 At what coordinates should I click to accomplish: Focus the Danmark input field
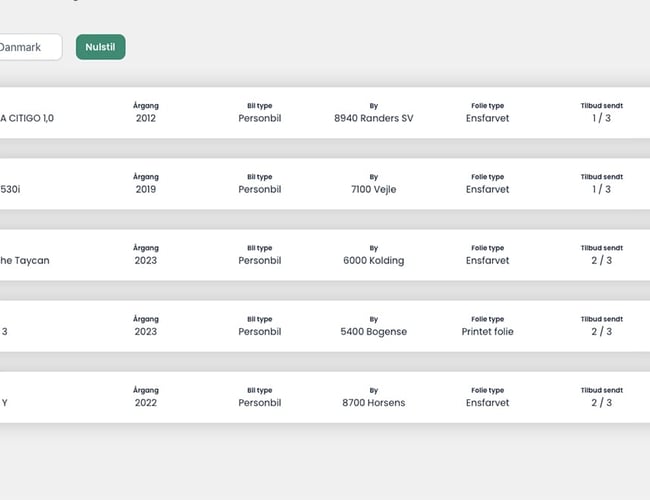[28, 47]
